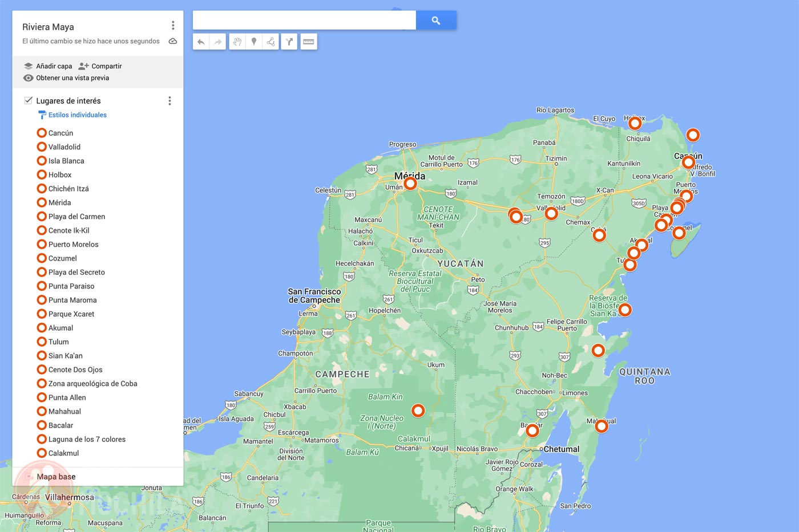Click the Riviera Maya map title
Viewport: 799px width, 532px height.
(48, 26)
